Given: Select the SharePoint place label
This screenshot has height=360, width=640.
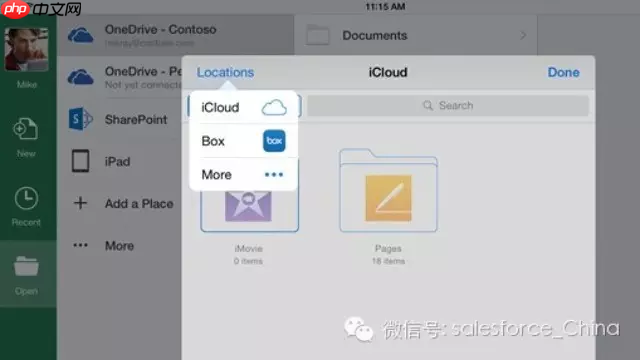Looking at the screenshot, I should (x=136, y=120).
